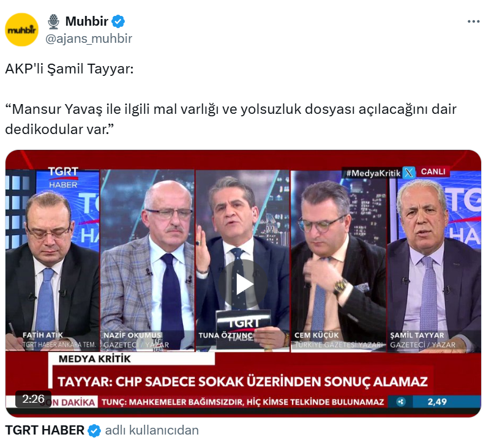Click the X logo in the video overlay
This screenshot has width=494, height=448.
click(x=409, y=173)
